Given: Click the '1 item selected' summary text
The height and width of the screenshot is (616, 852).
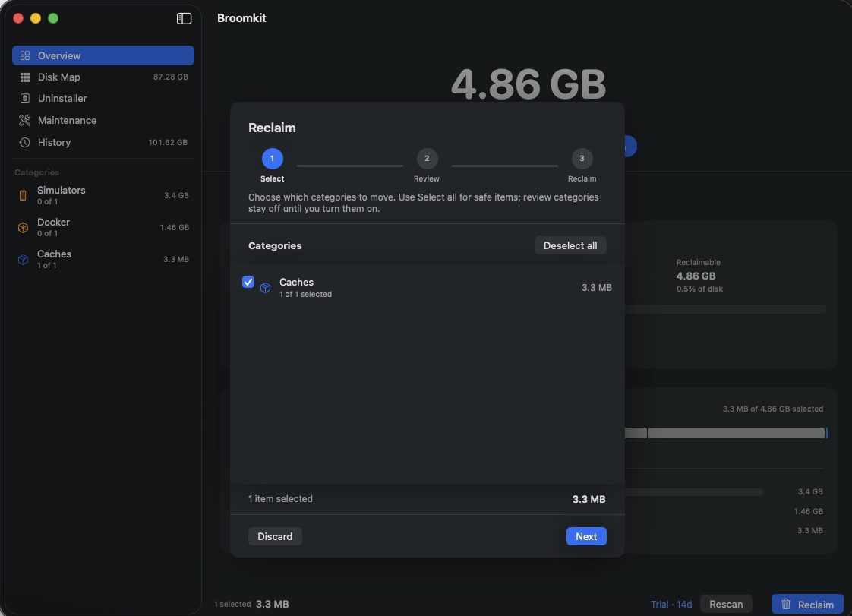Looking at the screenshot, I should click(x=280, y=499).
